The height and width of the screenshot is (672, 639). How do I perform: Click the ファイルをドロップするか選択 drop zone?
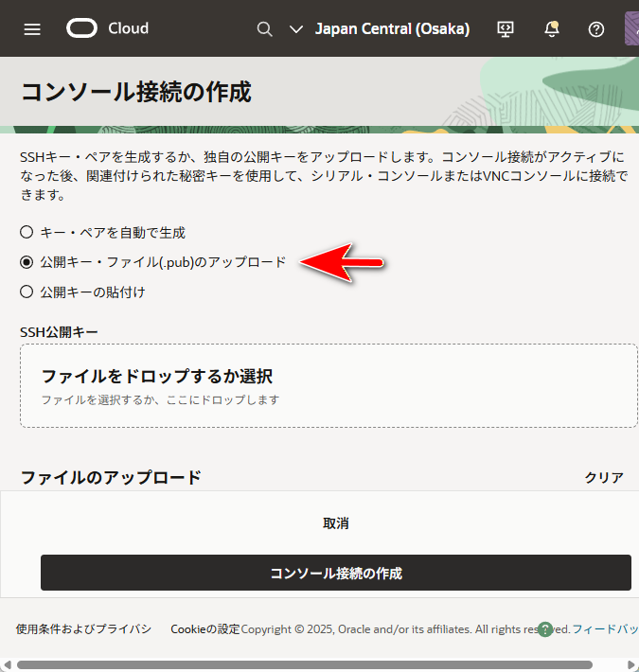328,386
